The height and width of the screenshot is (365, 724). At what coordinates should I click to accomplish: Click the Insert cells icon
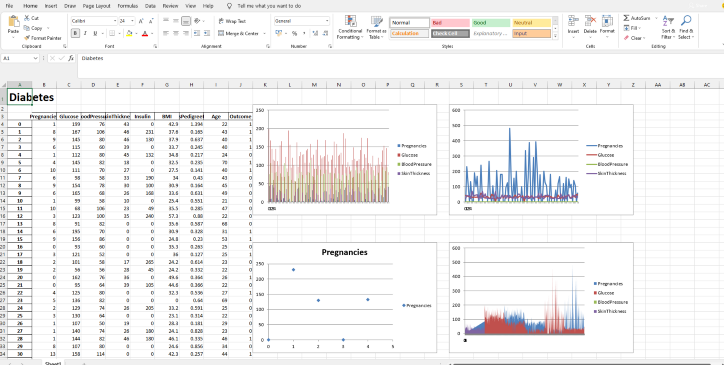573,21
